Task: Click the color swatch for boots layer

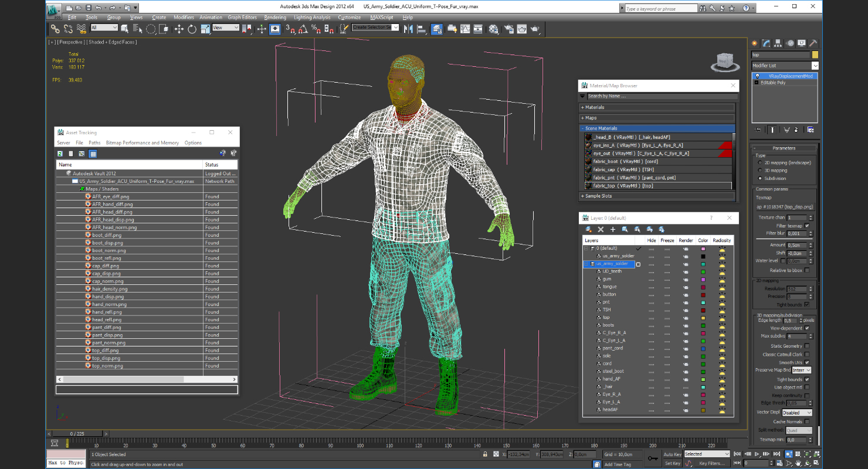Action: tap(703, 325)
